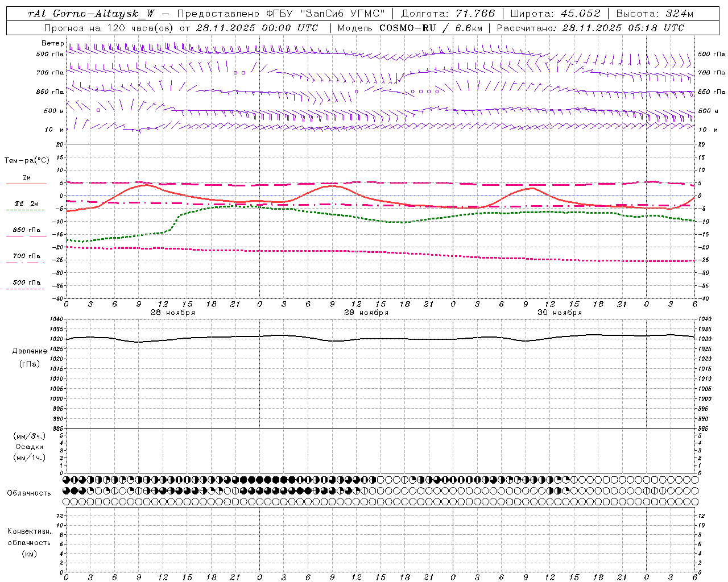Click the -40 value on left temperature axis
Image resolution: width=728 pixels, height=582 pixels.
pos(59,298)
